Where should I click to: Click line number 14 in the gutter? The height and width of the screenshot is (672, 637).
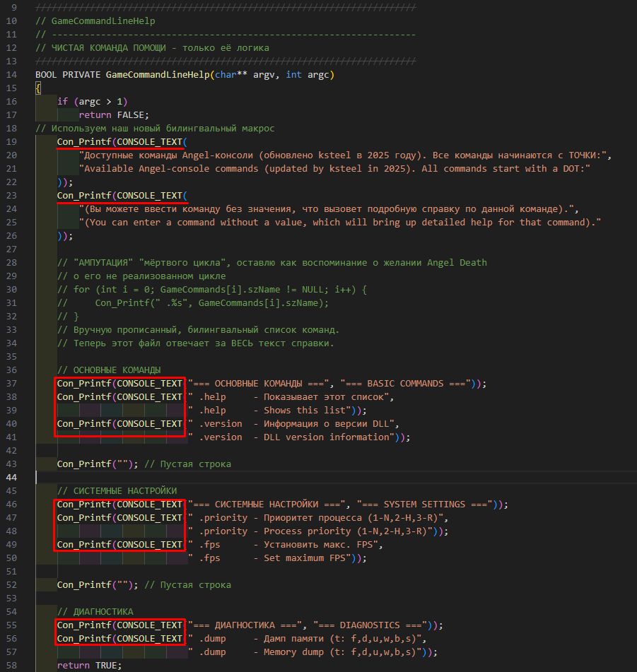[x=11, y=75]
